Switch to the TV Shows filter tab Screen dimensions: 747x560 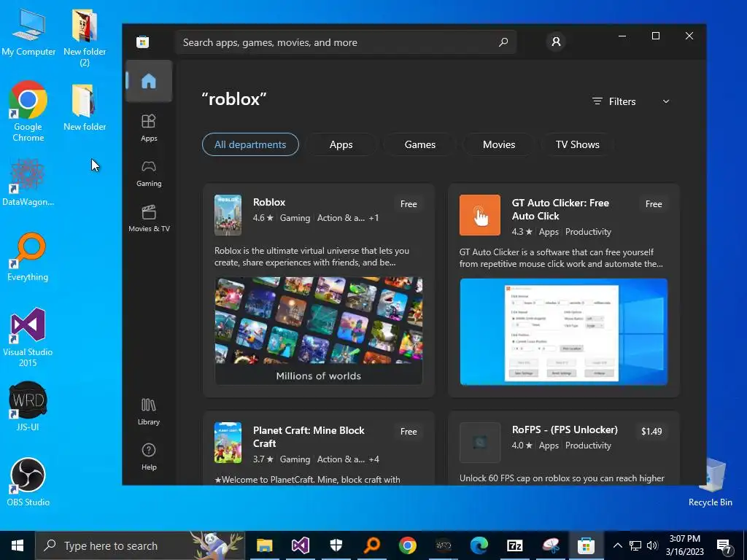point(578,144)
